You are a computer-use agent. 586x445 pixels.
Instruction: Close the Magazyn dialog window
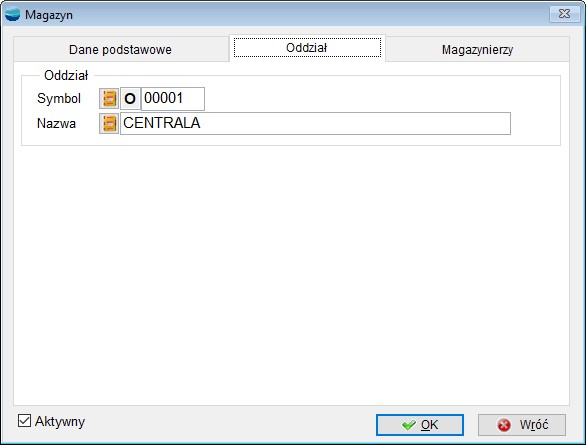pyautogui.click(x=564, y=14)
